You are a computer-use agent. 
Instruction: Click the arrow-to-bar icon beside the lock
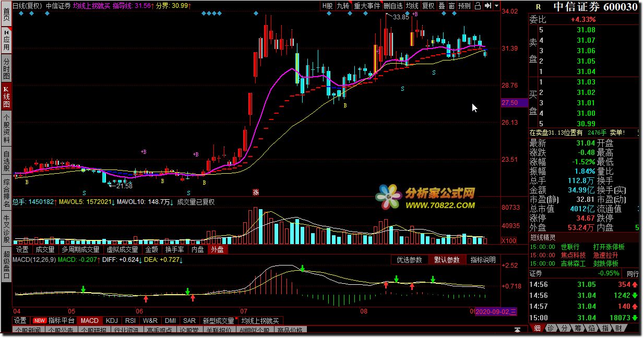pyautogui.click(x=487, y=6)
